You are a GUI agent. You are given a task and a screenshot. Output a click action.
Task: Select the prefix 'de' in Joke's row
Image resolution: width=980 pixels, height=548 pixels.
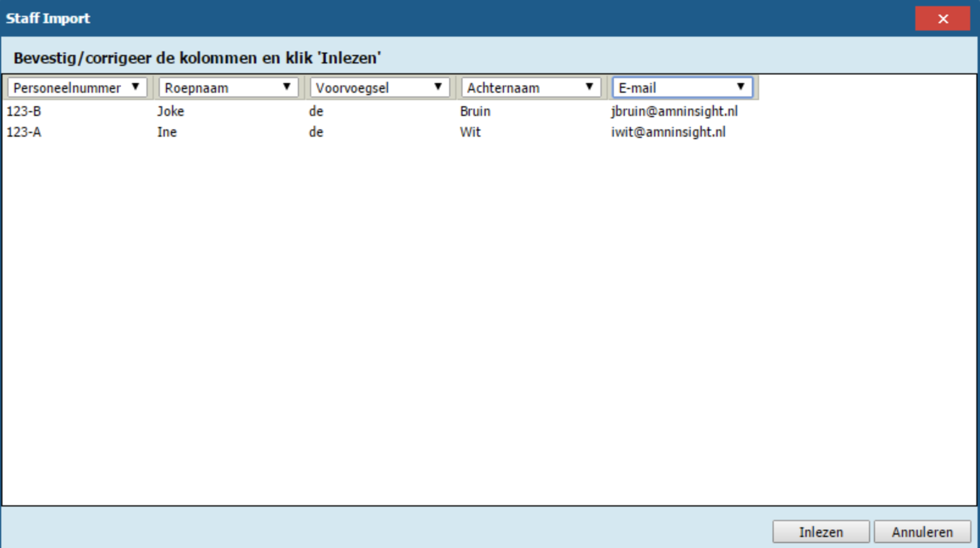[x=315, y=112]
